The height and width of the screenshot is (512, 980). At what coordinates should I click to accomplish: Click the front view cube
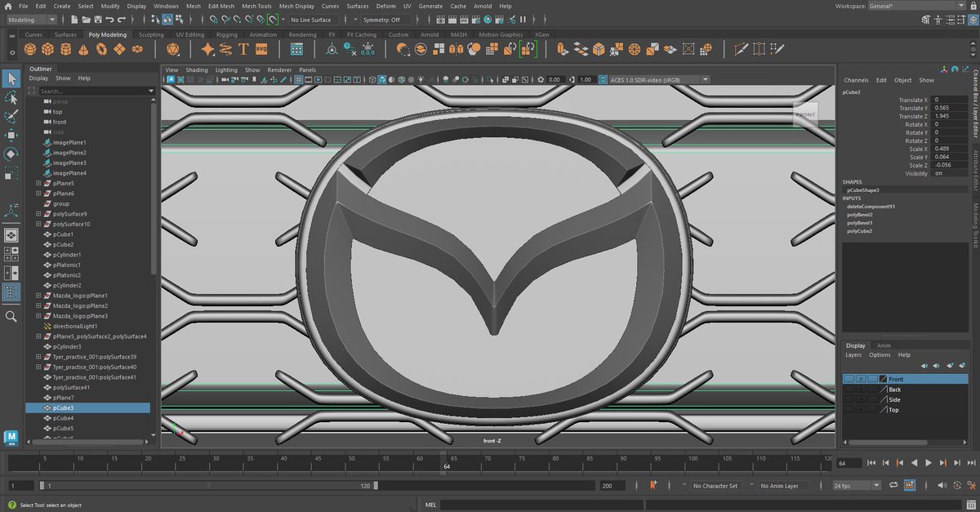click(805, 114)
